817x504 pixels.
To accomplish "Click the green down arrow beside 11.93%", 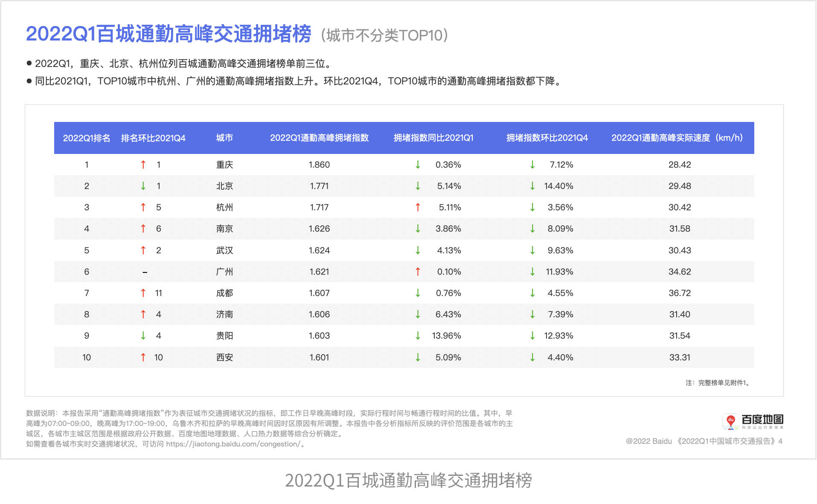I will [532, 272].
